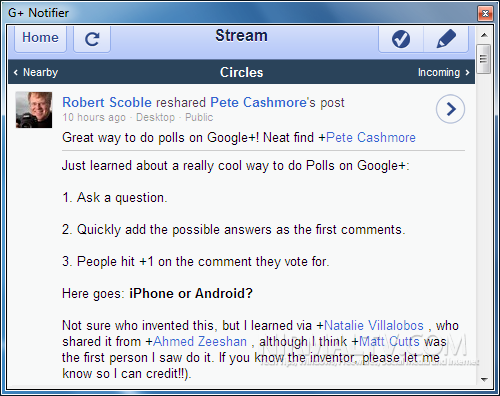The width and height of the screenshot is (500, 396).
Task: Click Robert Scoble's profile photo
Action: [34, 110]
